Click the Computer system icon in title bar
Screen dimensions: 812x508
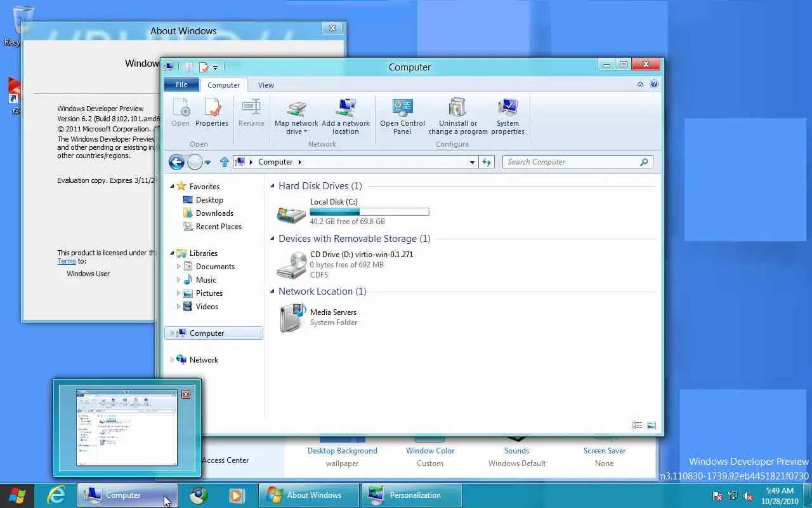[x=169, y=67]
